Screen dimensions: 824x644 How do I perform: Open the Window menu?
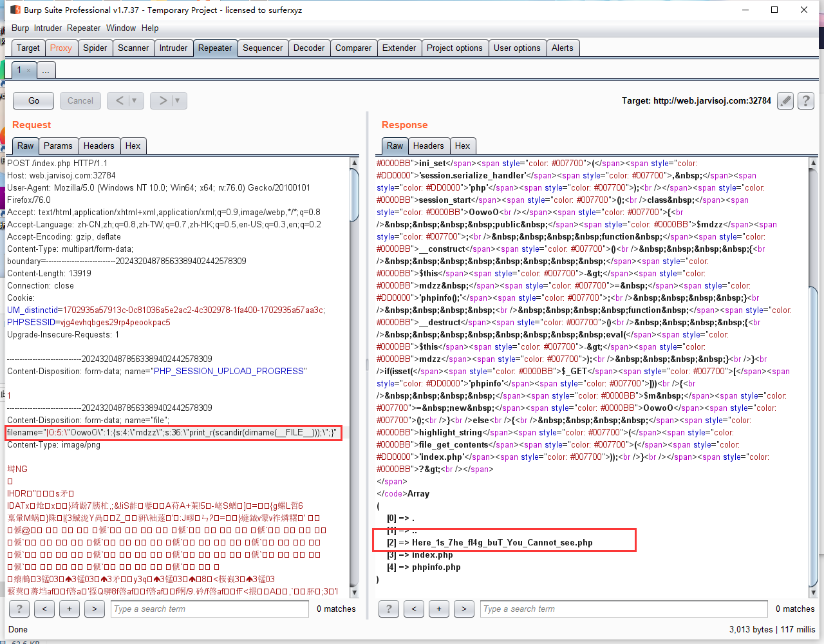coord(121,28)
